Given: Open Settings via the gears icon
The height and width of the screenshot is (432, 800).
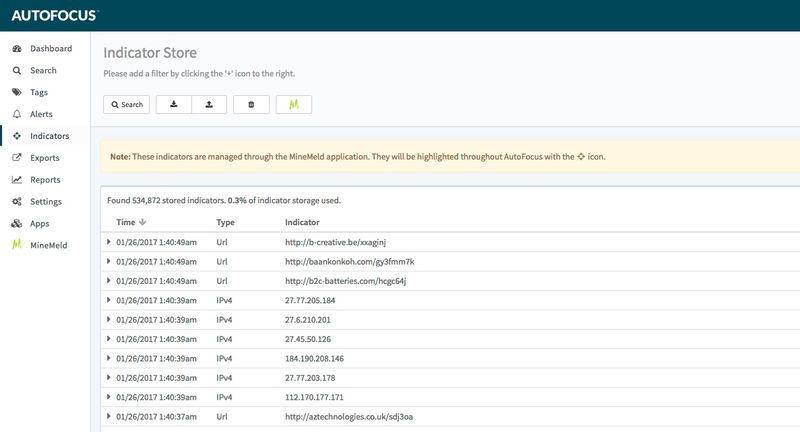Looking at the screenshot, I should (17, 202).
